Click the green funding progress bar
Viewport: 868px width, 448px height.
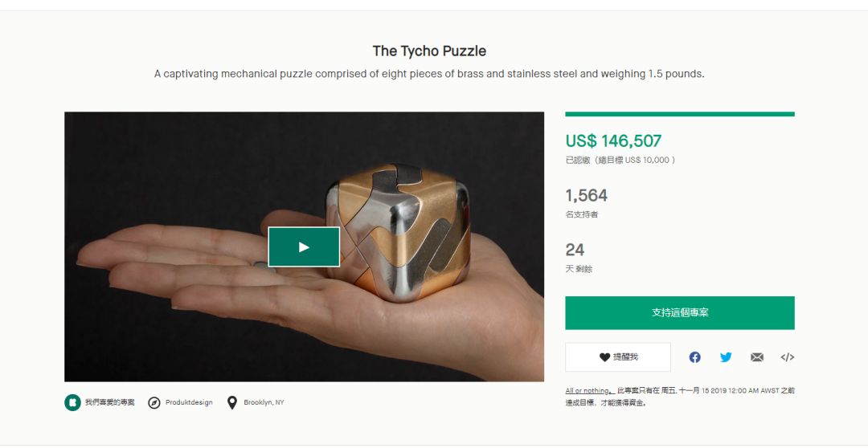pyautogui.click(x=679, y=114)
